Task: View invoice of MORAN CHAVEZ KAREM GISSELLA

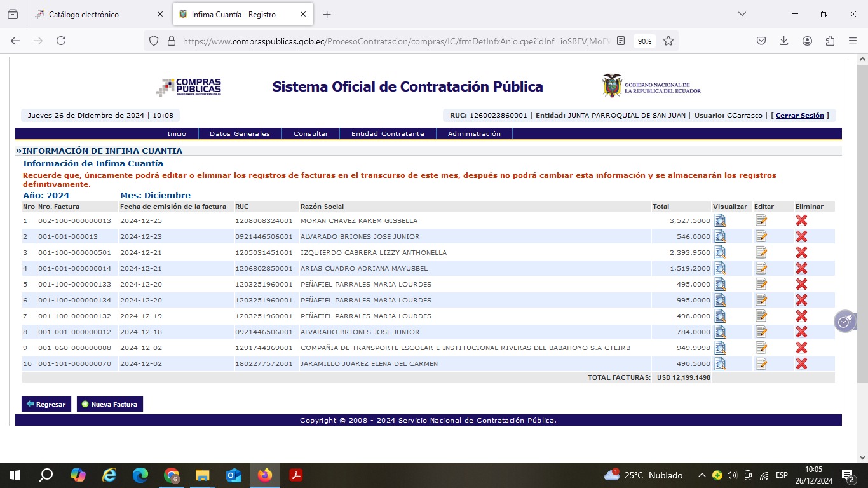Action: point(720,220)
